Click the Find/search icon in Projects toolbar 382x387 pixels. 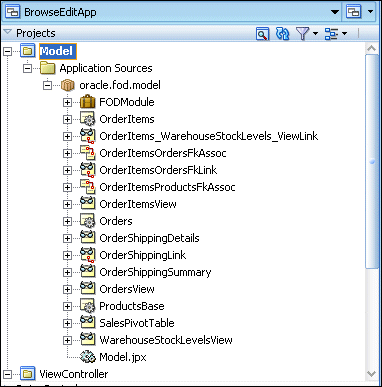[262, 34]
